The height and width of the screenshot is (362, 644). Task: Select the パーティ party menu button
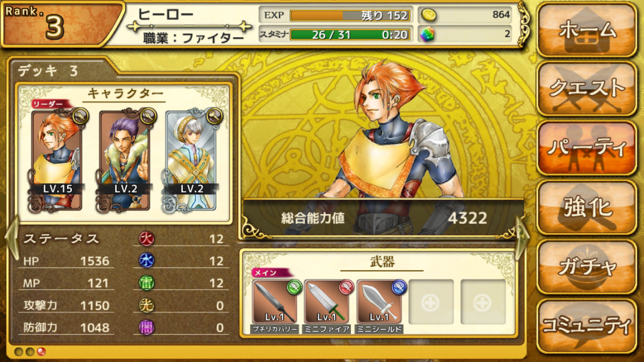[587, 148]
